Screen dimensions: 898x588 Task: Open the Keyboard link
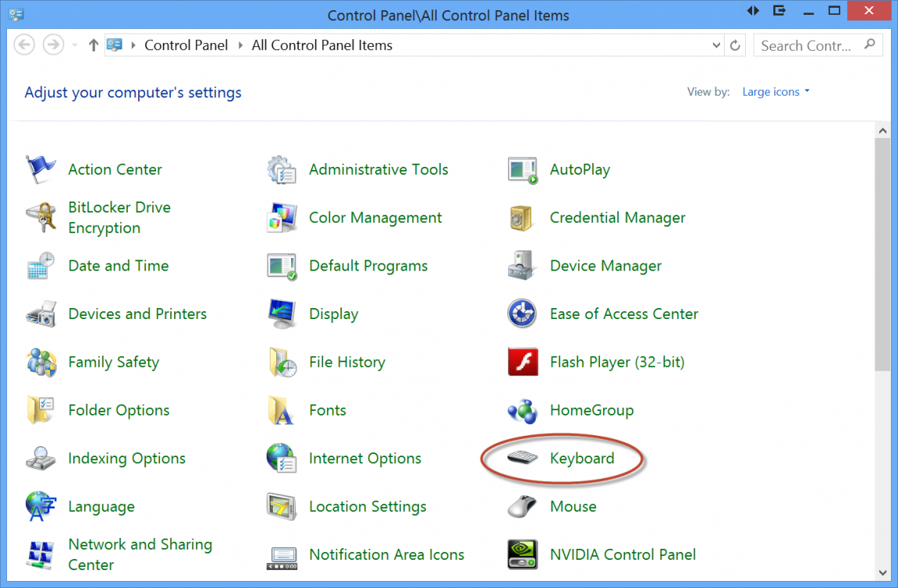pos(582,459)
